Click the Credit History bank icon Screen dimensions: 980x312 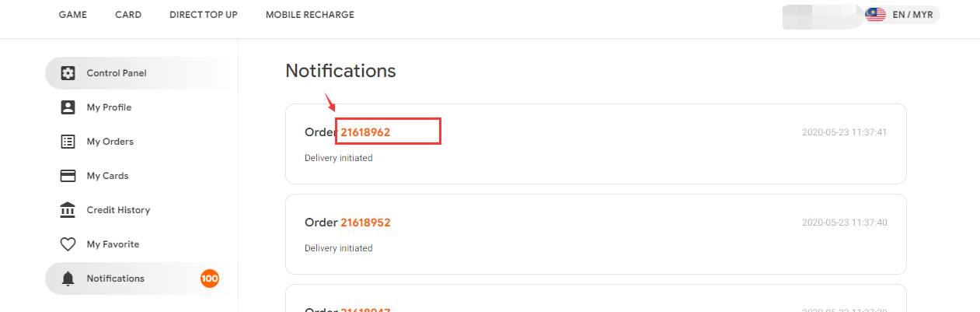68,210
